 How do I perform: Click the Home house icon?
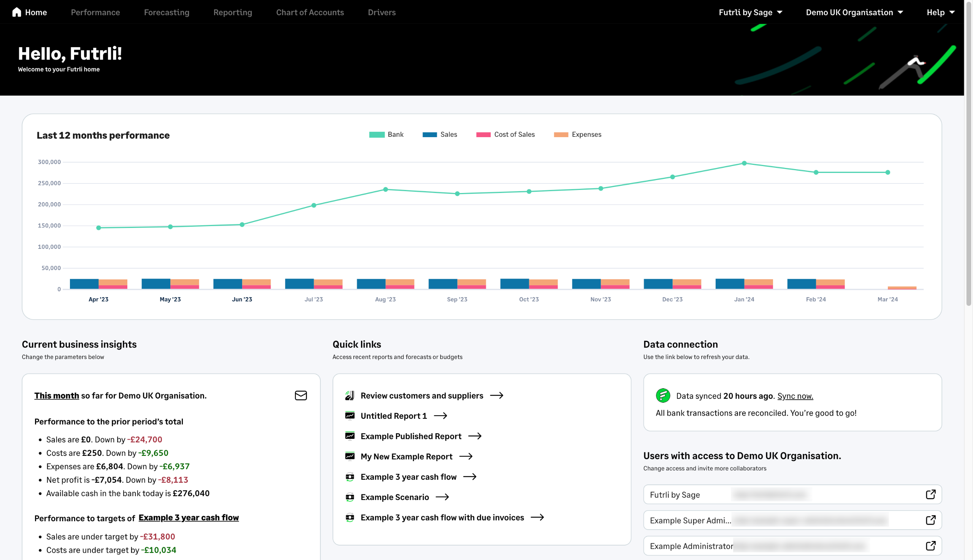17,12
